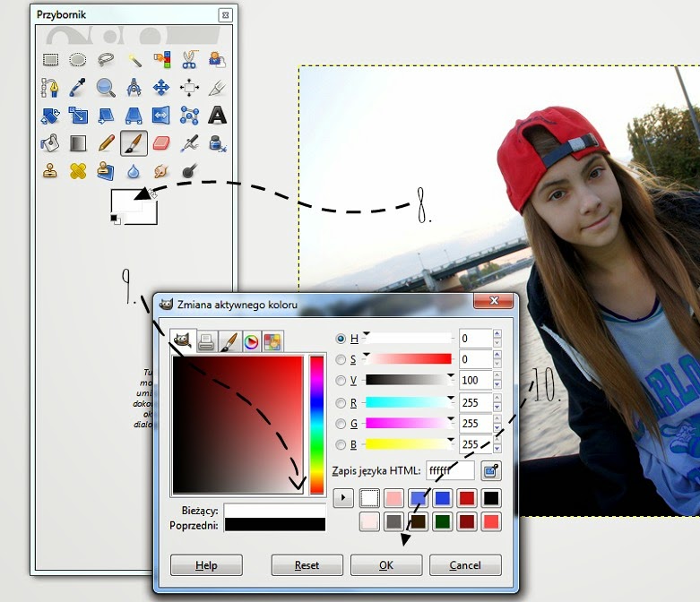
Task: Select the Clone stamp tool
Action: point(50,171)
